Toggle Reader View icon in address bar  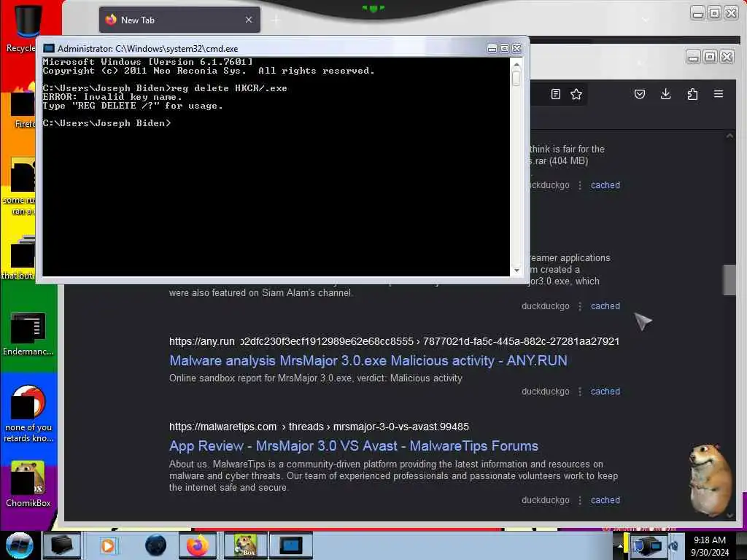(555, 94)
